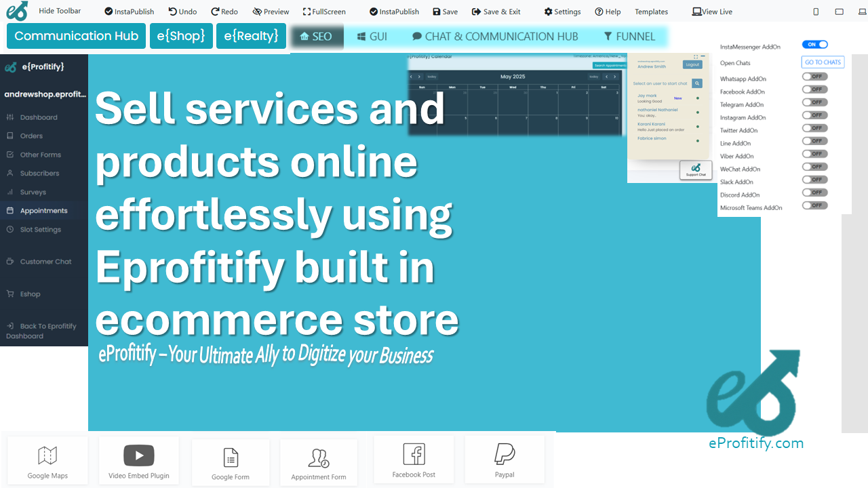Click Logout in chat widget
868x488 pixels.
coord(692,65)
